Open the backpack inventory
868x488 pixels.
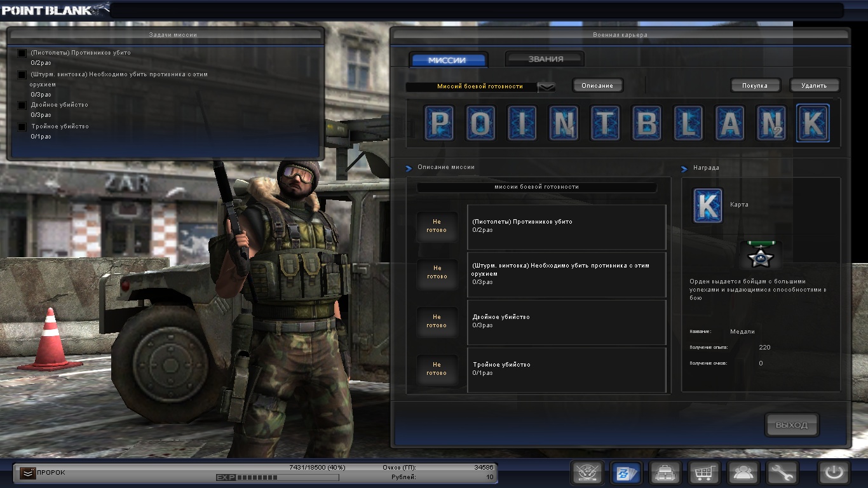665,473
